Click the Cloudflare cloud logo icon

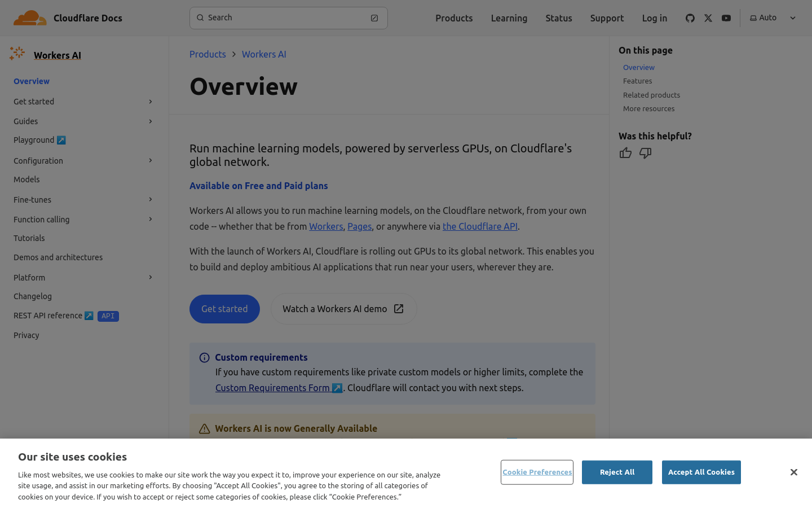30,18
